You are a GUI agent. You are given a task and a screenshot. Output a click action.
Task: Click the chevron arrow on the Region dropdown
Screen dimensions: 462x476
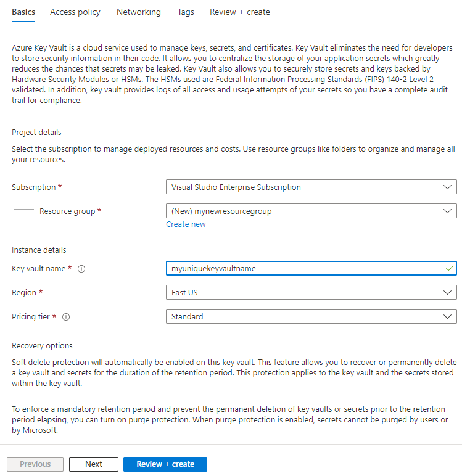click(x=447, y=292)
